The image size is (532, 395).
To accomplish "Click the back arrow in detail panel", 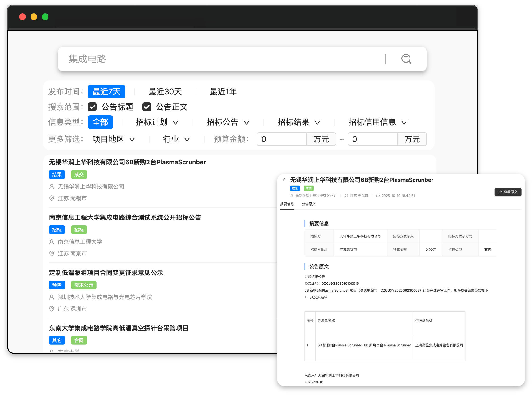I will click(x=284, y=180).
